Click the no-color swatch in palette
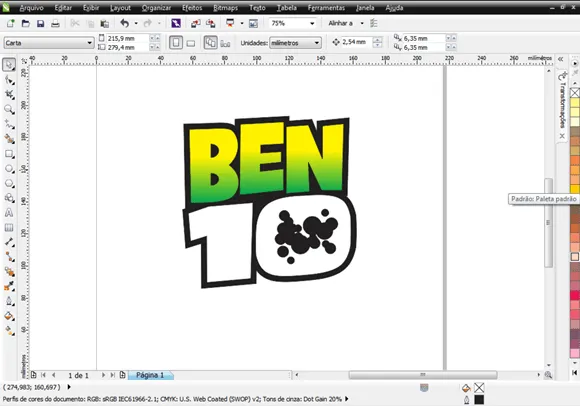580x406 pixels. click(x=574, y=92)
